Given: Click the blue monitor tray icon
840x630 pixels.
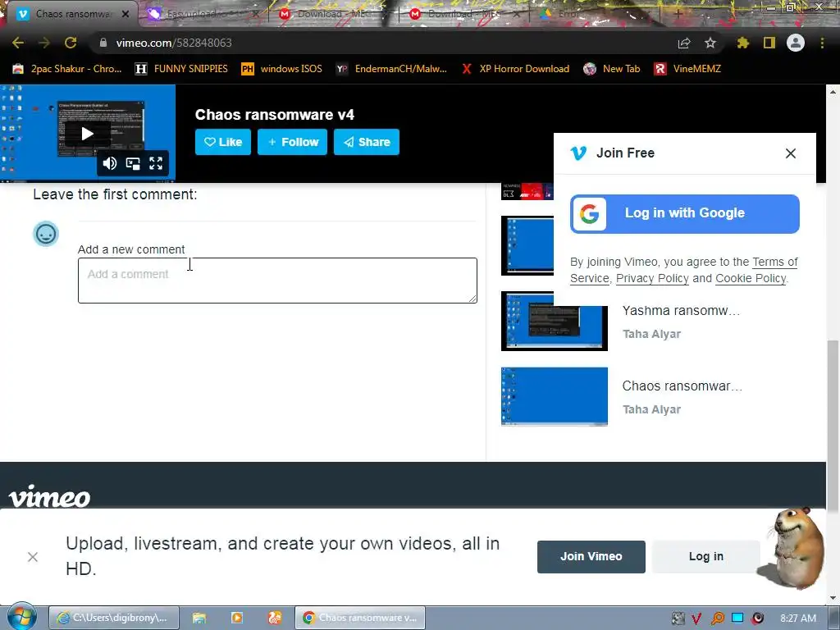Looking at the screenshot, I should tap(737, 619).
